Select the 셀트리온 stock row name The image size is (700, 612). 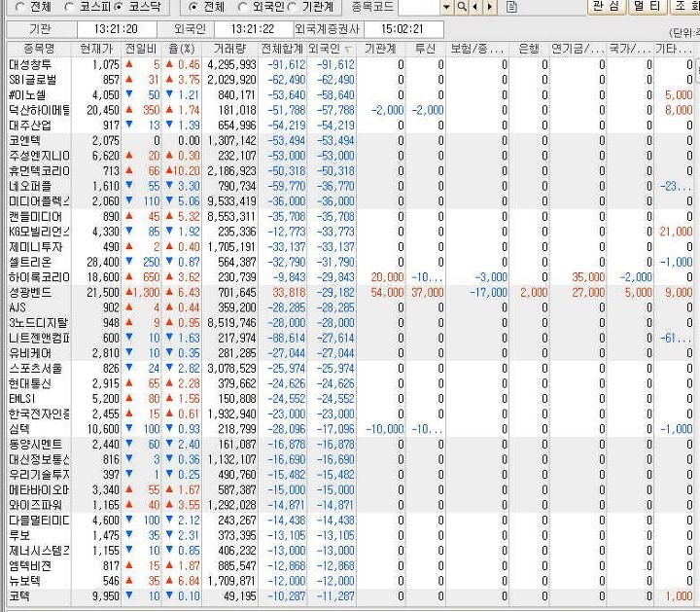[x=30, y=263]
